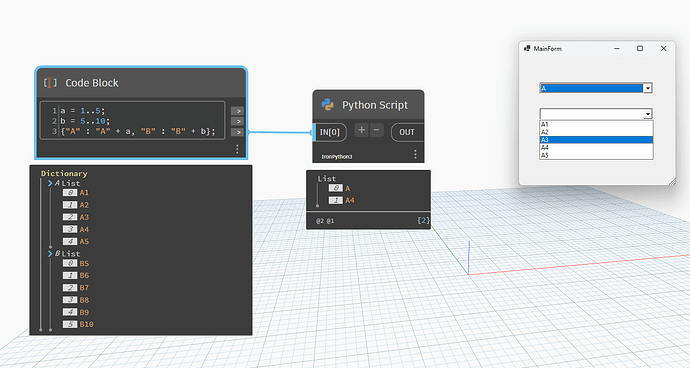Click the empty second combo box field
The width and height of the screenshot is (690, 368).
592,114
